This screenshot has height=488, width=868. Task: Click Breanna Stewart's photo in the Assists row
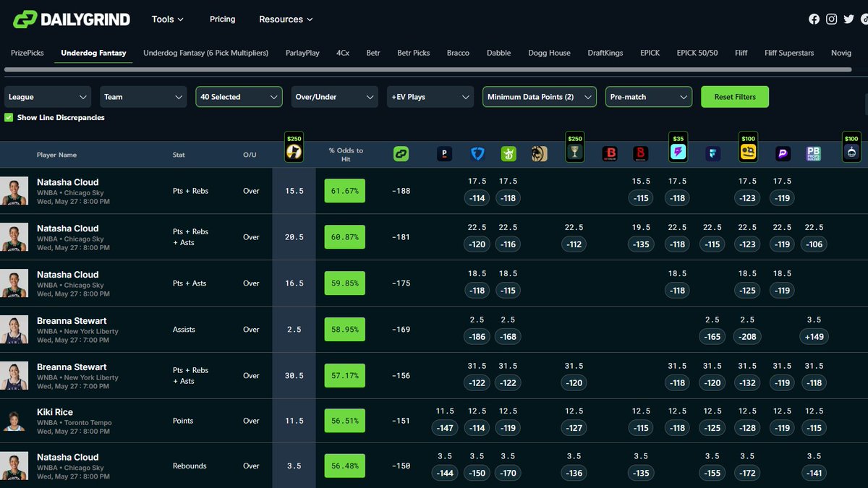point(14,330)
